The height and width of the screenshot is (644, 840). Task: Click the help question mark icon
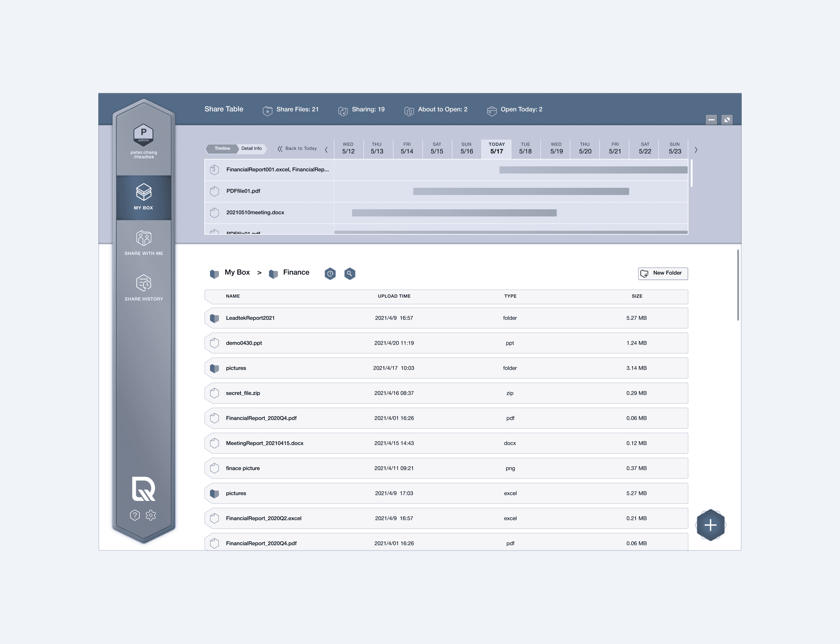pos(135,515)
